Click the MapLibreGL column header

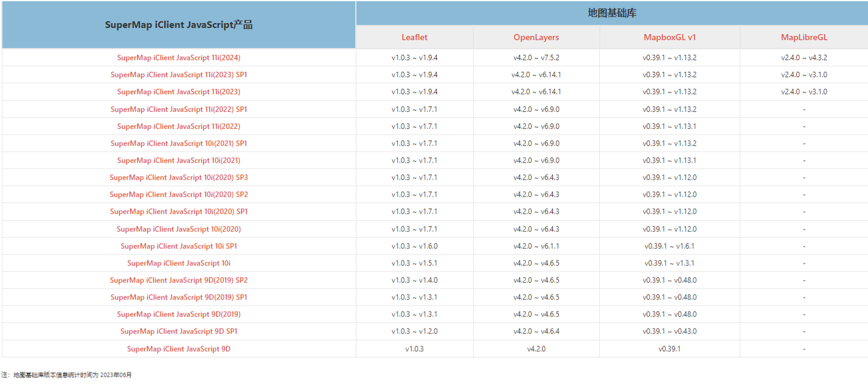(804, 37)
